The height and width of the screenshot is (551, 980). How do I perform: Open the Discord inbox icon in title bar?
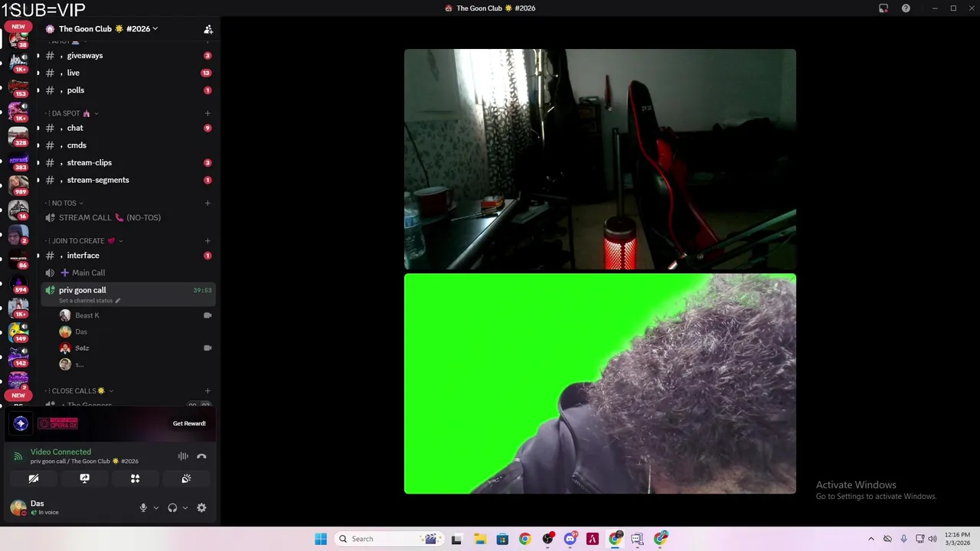click(x=884, y=8)
